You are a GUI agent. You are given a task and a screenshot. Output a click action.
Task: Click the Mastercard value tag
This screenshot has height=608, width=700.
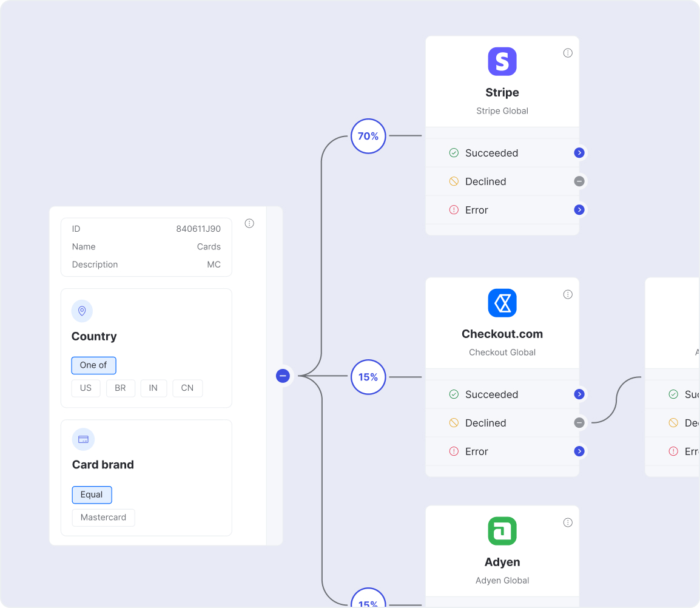104,518
